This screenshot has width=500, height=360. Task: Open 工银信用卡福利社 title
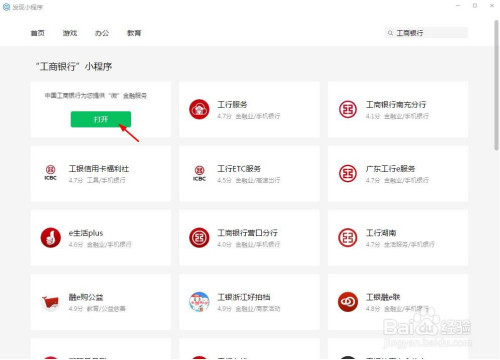99,169
